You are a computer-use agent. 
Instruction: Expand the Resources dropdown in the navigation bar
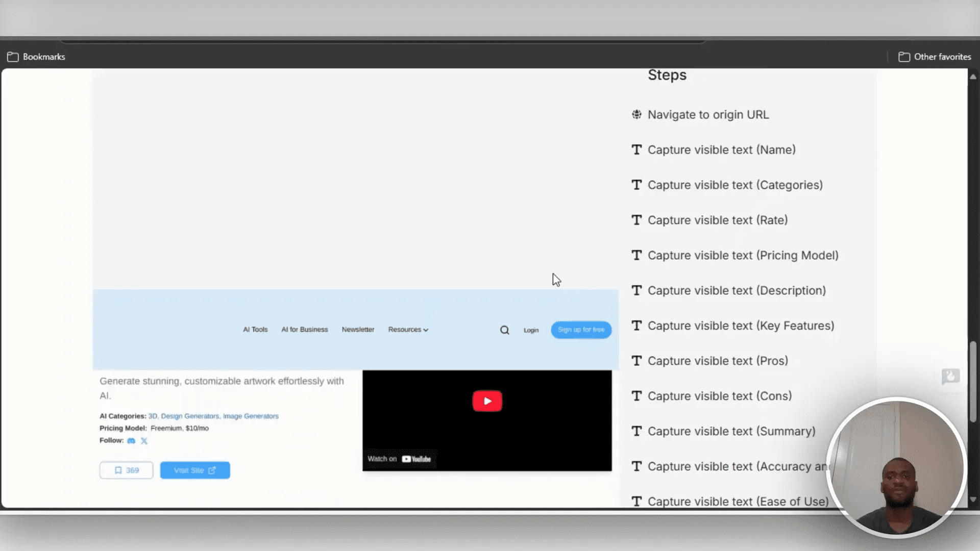(408, 330)
